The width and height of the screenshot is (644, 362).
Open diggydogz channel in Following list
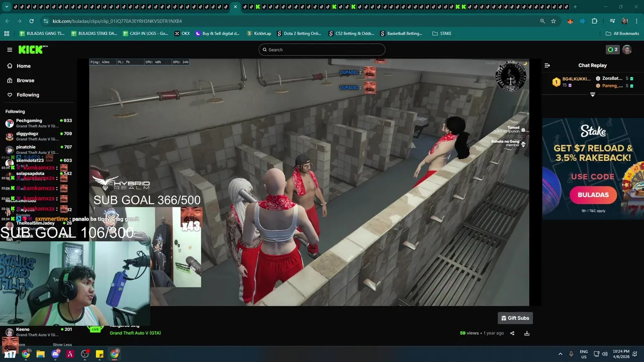point(38,136)
